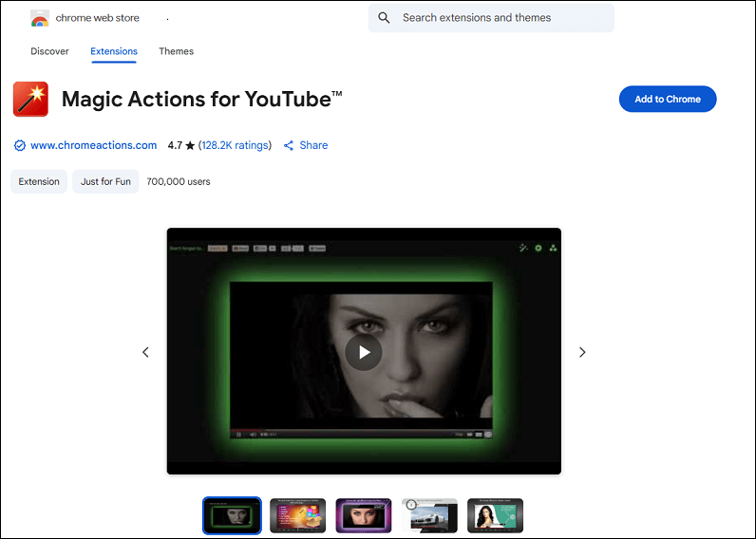
Task: Click the 4.7 star rating text
Action: click(181, 145)
